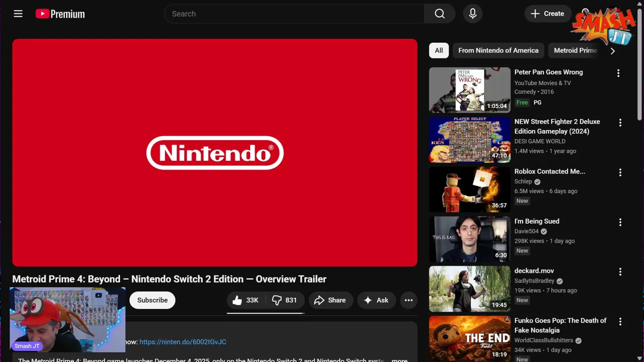Visit SadlyItsBradley channel name

(x=534, y=281)
